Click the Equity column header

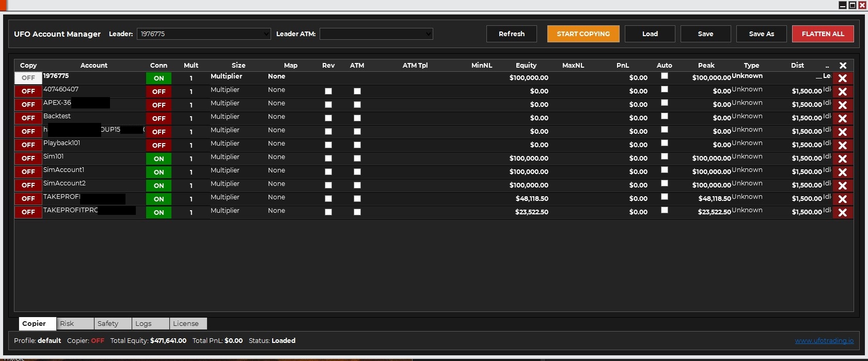pos(526,66)
